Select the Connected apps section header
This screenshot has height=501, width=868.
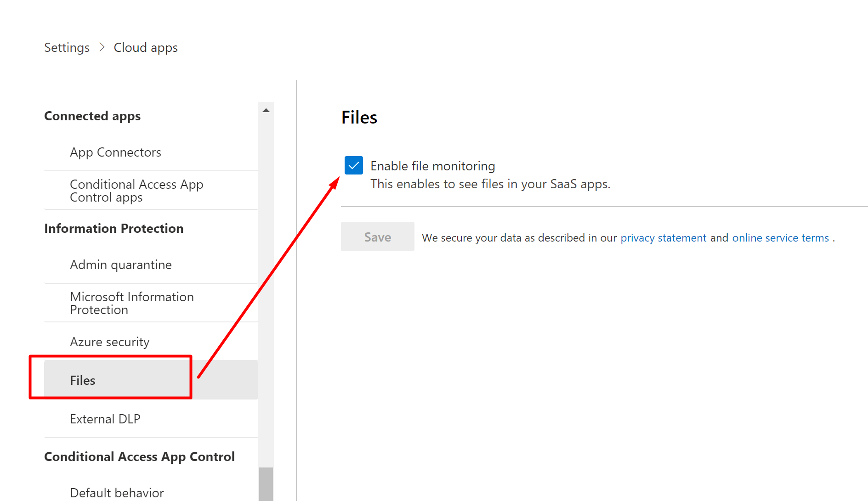click(x=92, y=116)
